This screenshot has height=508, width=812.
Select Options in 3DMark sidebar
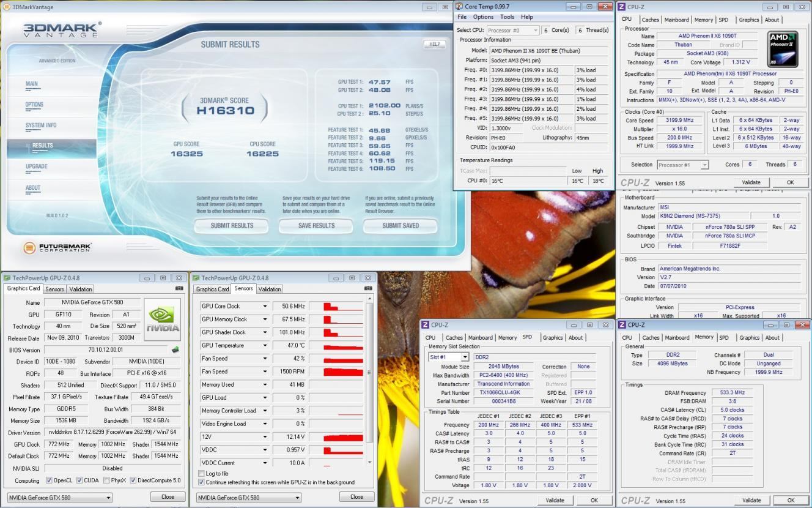click(34, 105)
